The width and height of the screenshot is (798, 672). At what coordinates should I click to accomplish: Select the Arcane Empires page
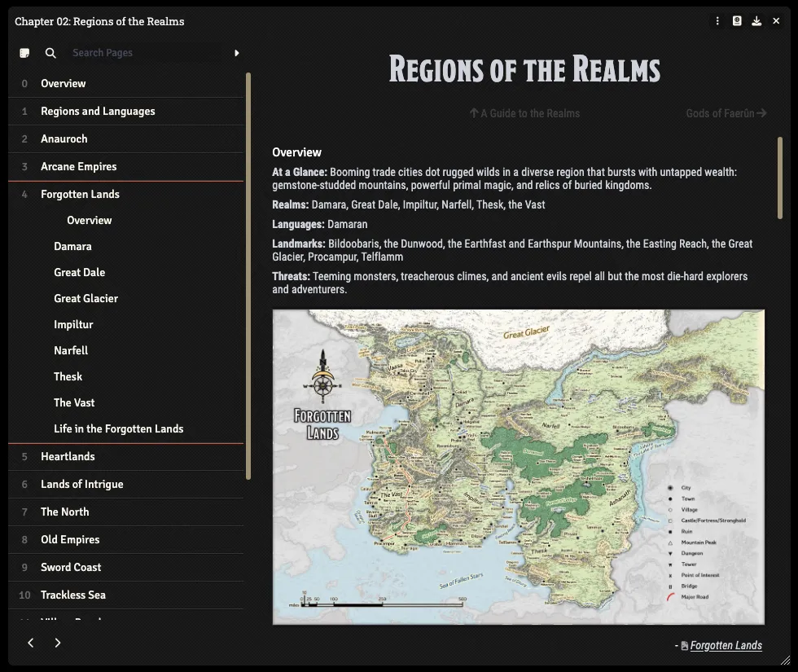[x=78, y=166]
